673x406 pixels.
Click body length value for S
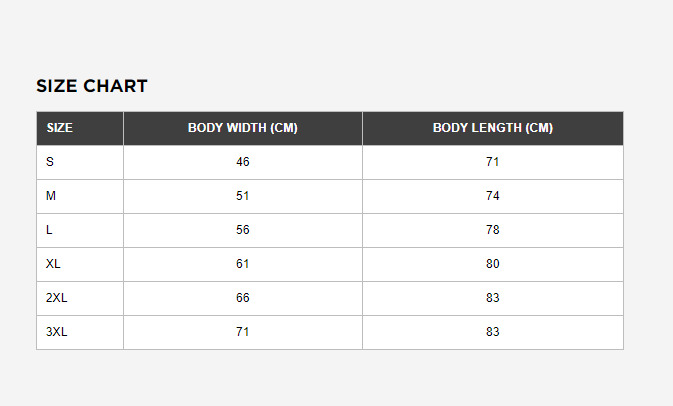pyautogui.click(x=493, y=162)
